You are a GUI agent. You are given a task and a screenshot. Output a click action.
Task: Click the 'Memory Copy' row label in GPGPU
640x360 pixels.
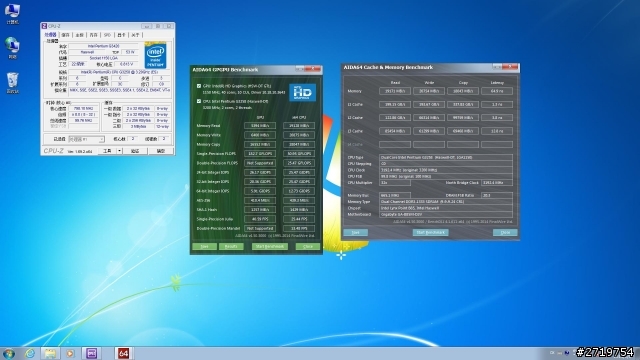[x=208, y=144]
